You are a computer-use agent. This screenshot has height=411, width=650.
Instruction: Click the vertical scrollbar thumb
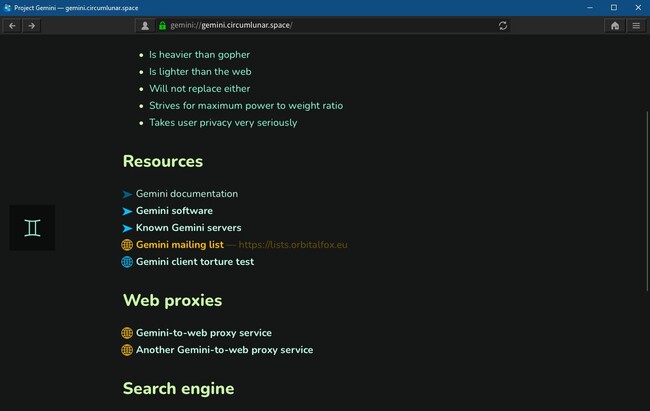pyautogui.click(x=647, y=201)
